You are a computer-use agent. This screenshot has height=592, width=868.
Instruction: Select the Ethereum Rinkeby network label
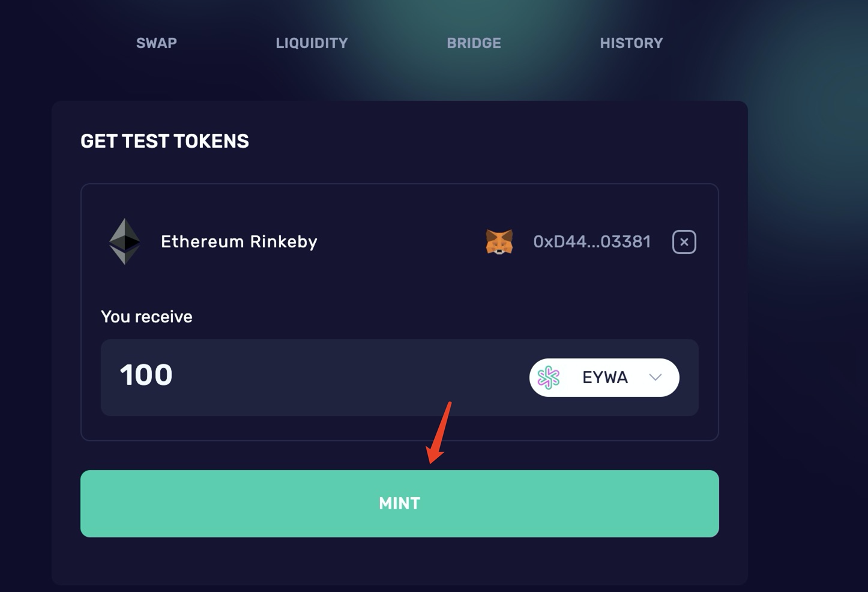pos(239,242)
